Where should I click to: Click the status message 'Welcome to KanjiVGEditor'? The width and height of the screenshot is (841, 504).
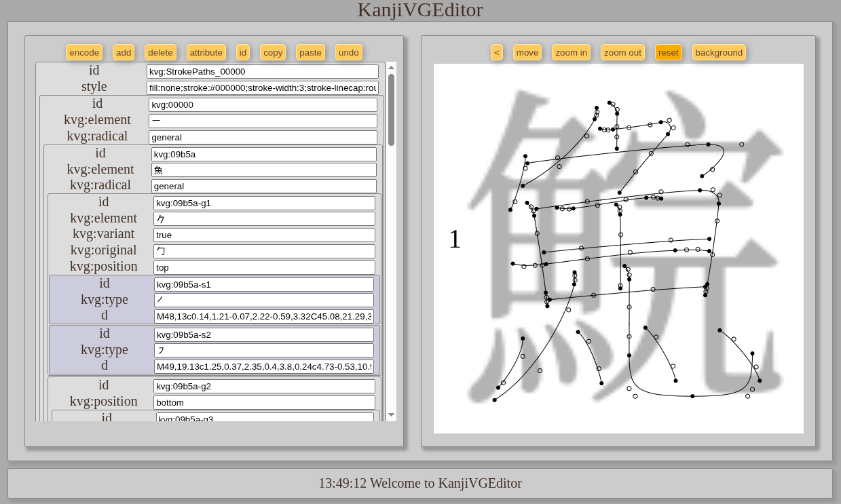pyautogui.click(x=446, y=483)
